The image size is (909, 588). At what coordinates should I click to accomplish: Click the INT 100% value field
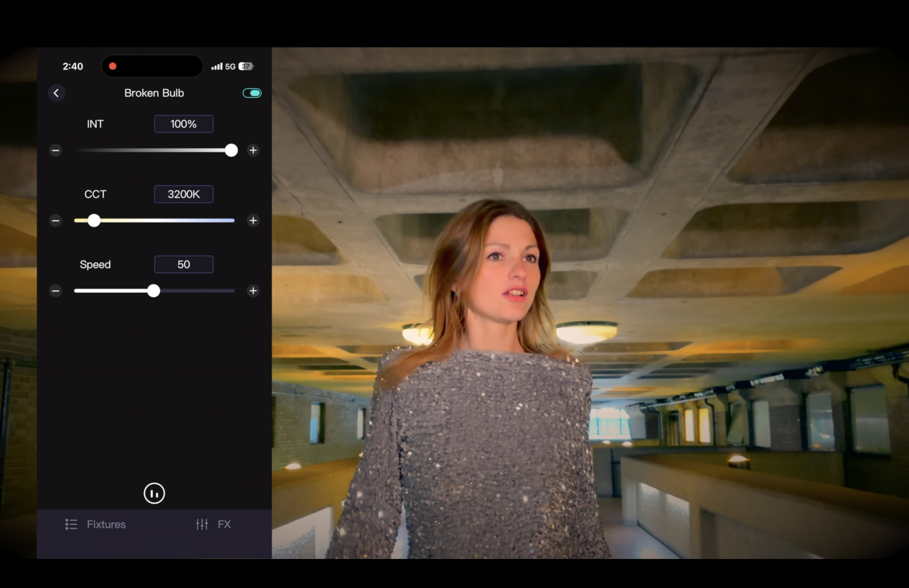coord(184,124)
